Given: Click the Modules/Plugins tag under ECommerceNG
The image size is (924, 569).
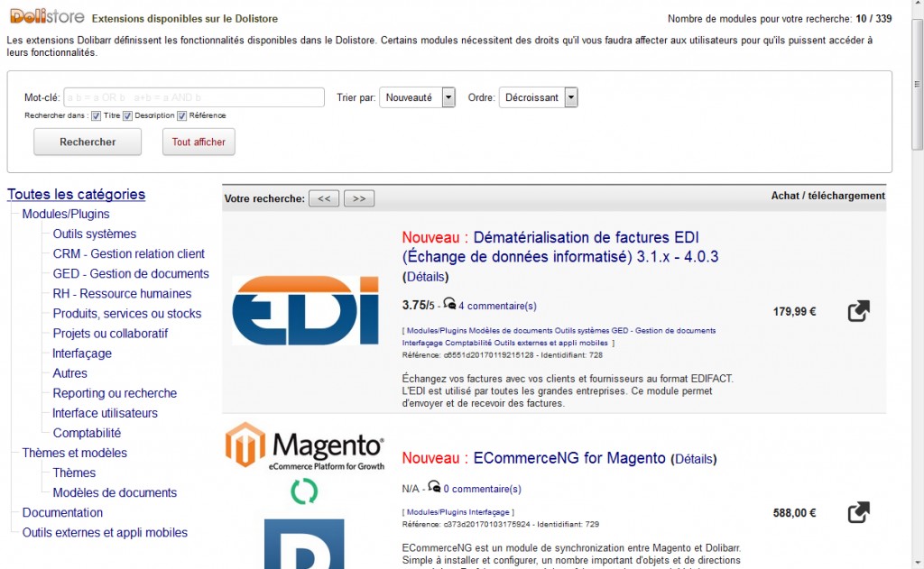Looking at the screenshot, I should tap(437, 512).
